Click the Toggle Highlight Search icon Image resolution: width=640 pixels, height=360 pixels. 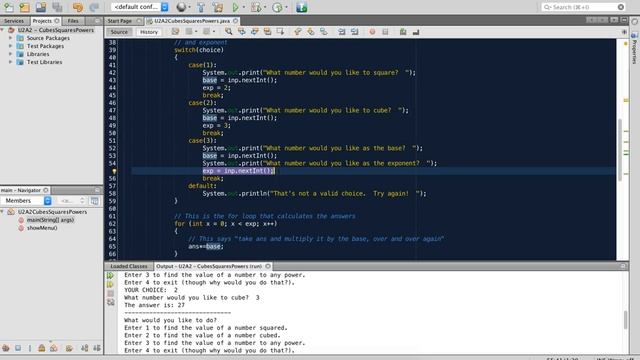pos(267,31)
